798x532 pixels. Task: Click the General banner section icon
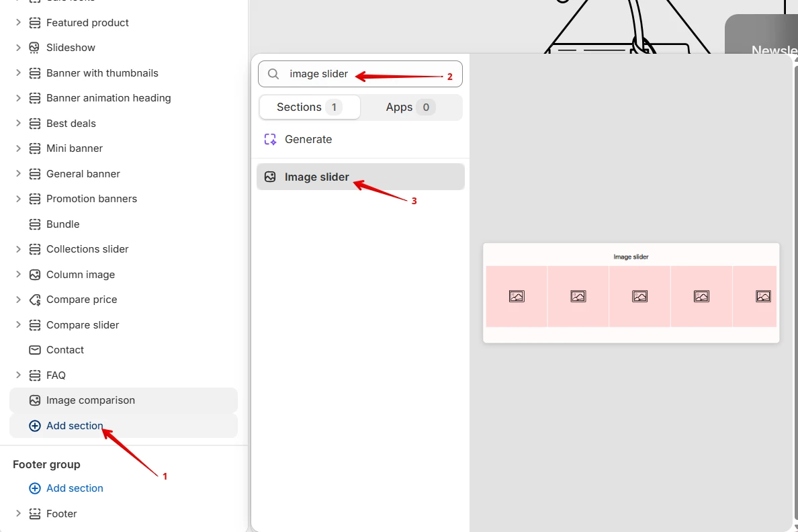tap(35, 174)
